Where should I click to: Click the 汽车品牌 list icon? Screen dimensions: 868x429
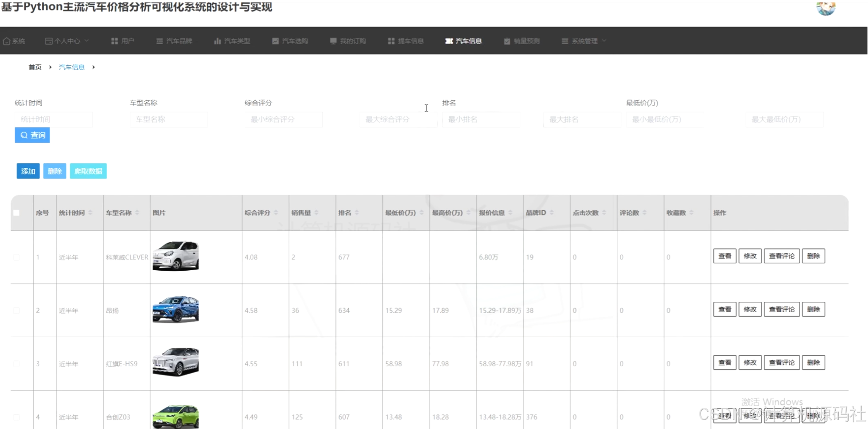click(x=160, y=41)
